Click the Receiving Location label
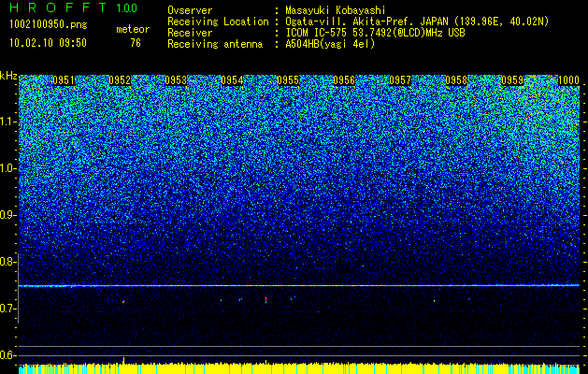 (x=218, y=22)
